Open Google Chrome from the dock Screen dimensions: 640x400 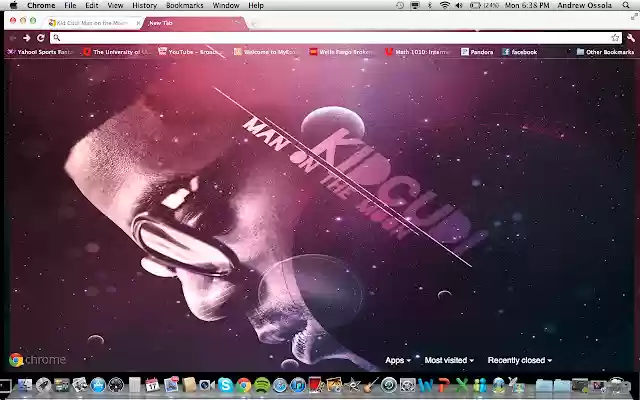coord(244,385)
